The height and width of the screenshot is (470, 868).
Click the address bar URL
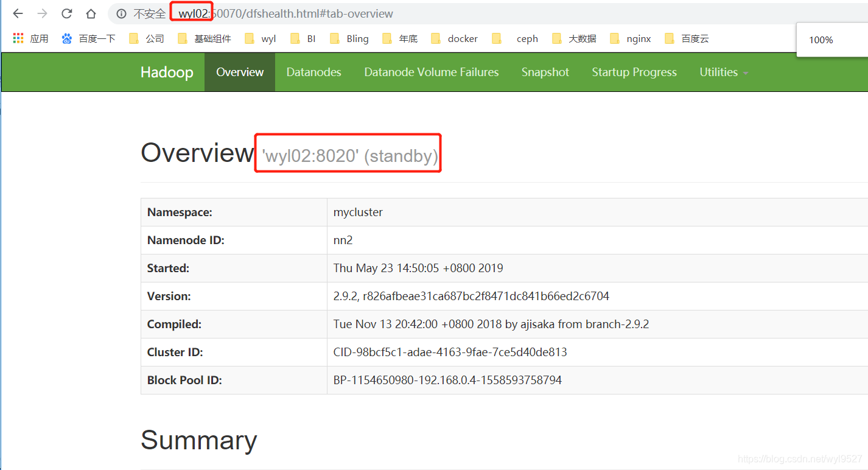click(285, 13)
